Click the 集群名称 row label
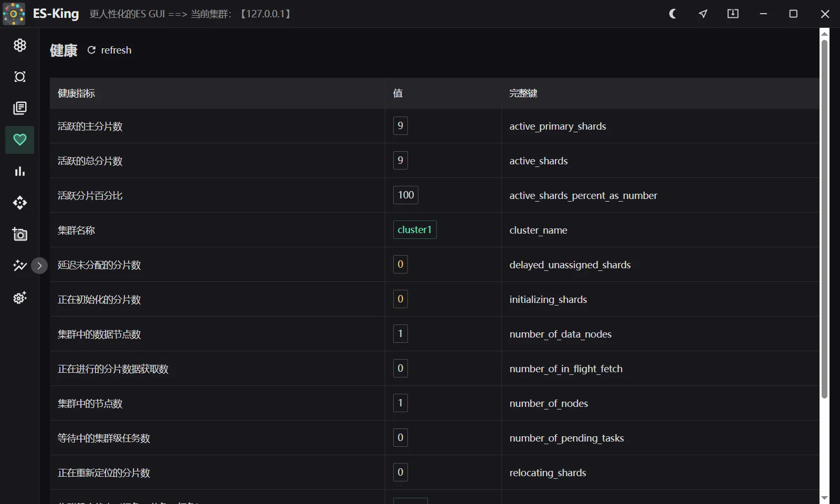Screen dimensions: 840x504 [x=76, y=230]
